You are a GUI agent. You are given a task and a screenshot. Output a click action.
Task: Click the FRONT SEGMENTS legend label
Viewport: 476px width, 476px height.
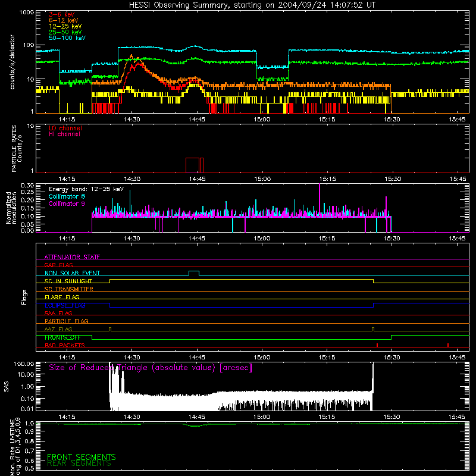(82, 457)
